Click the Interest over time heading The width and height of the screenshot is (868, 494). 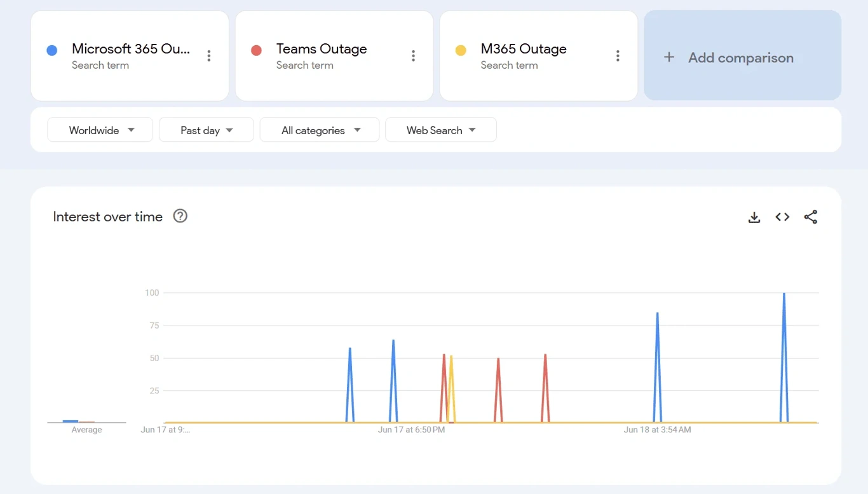(108, 217)
